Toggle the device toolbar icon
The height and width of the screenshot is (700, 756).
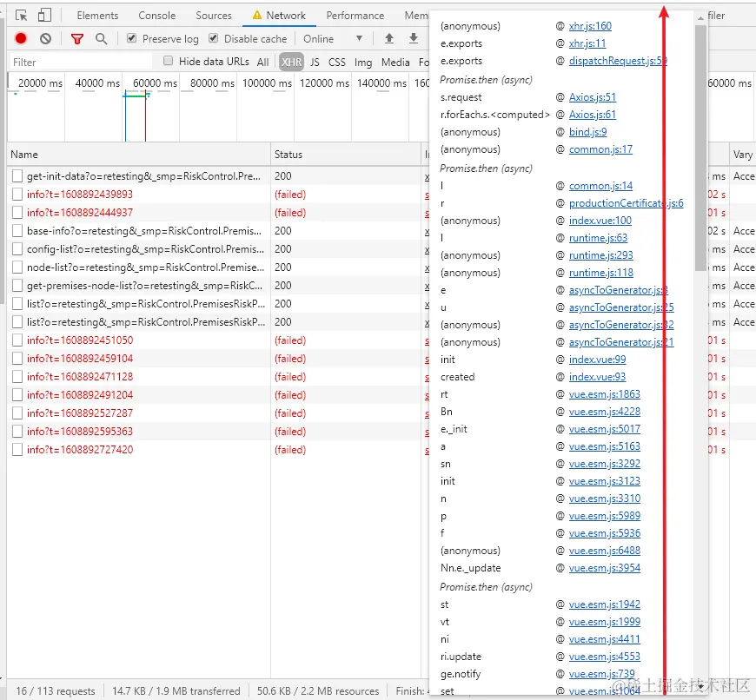point(44,16)
